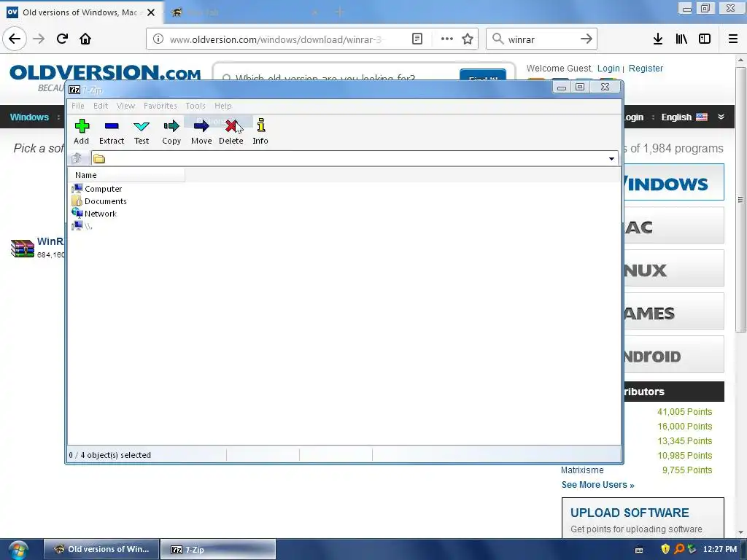Click the yellow shield tray icon
747x560 pixels.
coord(665,549)
